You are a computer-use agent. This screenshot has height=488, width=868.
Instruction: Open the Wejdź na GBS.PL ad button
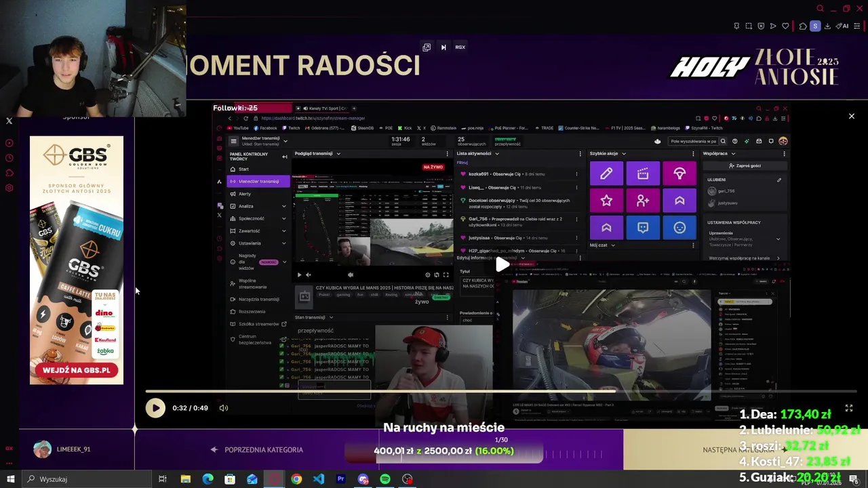point(77,370)
